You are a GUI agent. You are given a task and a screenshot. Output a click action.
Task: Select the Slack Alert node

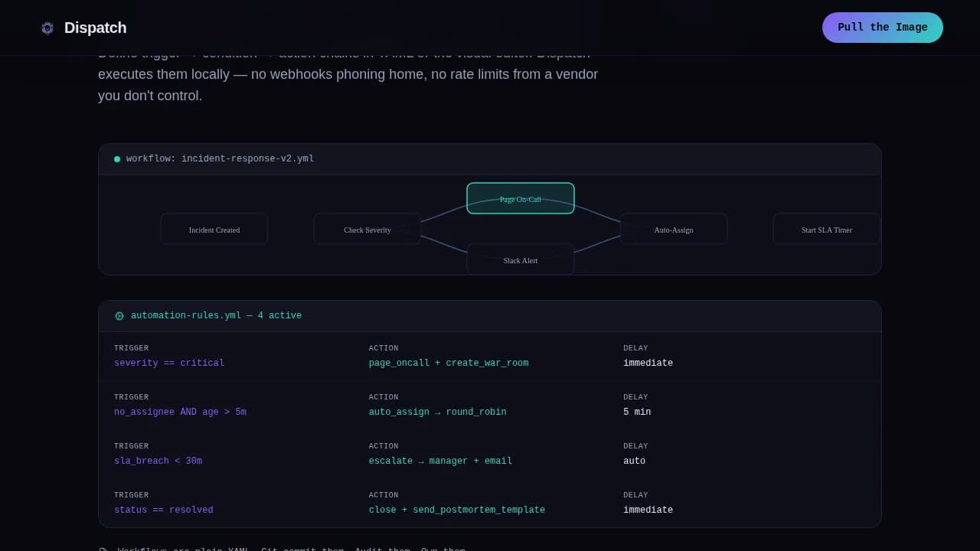tap(521, 260)
